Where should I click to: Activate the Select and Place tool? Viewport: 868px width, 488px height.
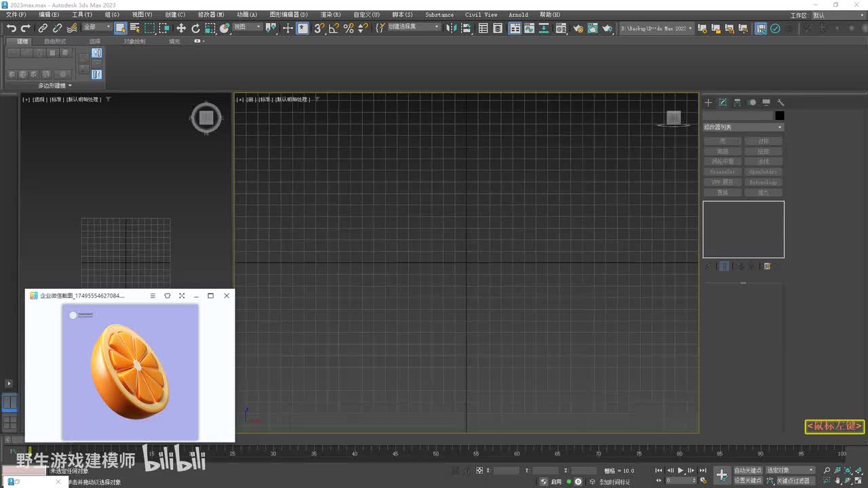(x=225, y=28)
